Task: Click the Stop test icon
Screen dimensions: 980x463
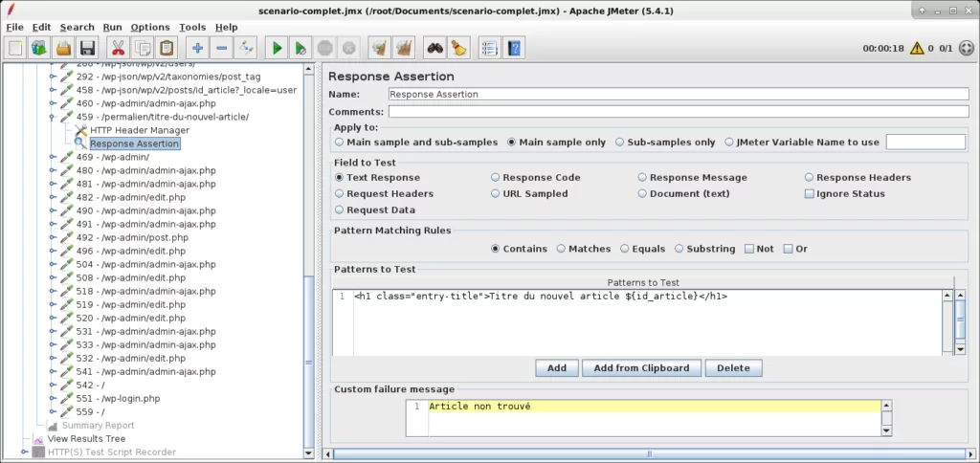Action: (324, 48)
